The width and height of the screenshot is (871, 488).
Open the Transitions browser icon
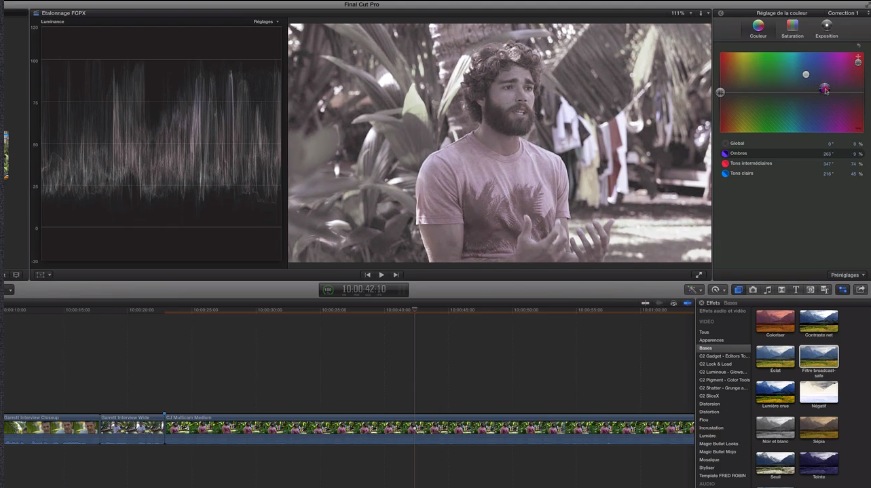782,289
